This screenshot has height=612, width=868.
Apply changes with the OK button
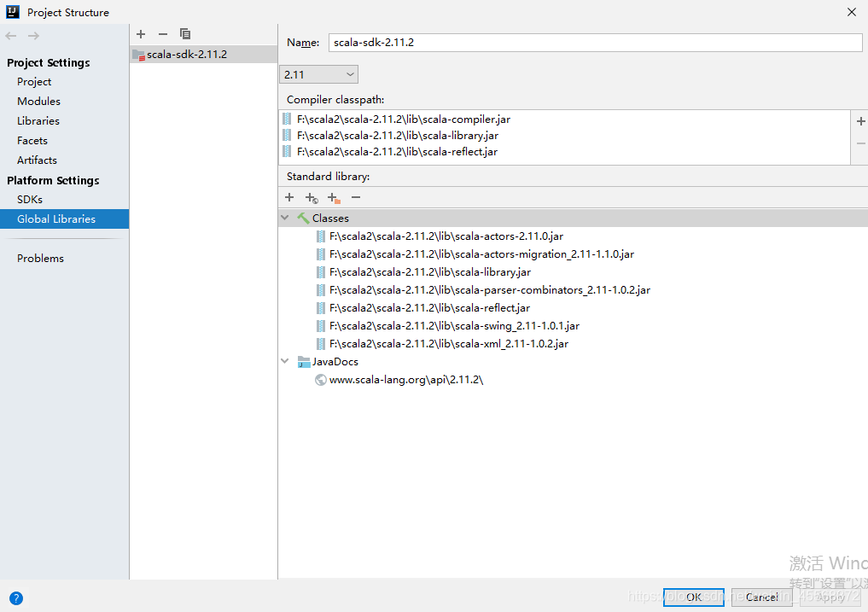[x=693, y=597]
